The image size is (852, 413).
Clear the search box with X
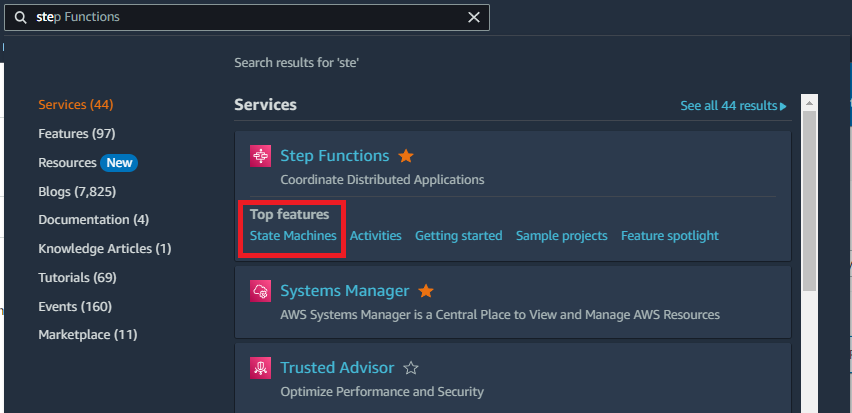tap(474, 17)
